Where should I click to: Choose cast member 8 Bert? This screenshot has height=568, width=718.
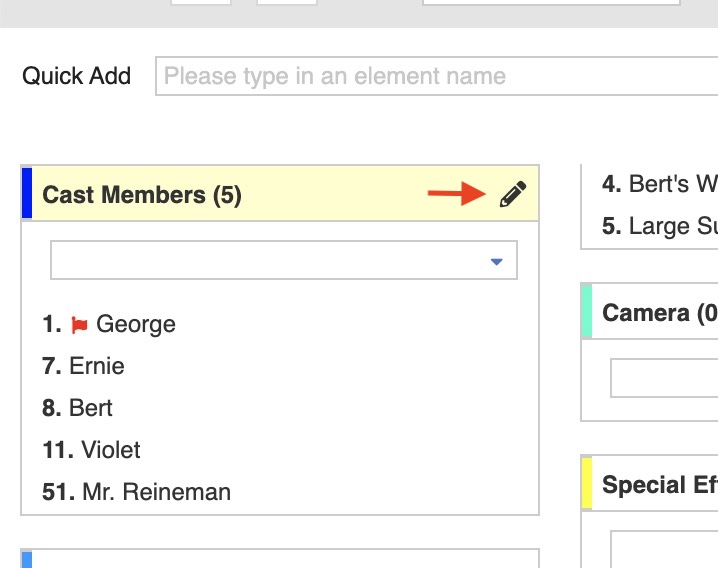click(x=90, y=408)
